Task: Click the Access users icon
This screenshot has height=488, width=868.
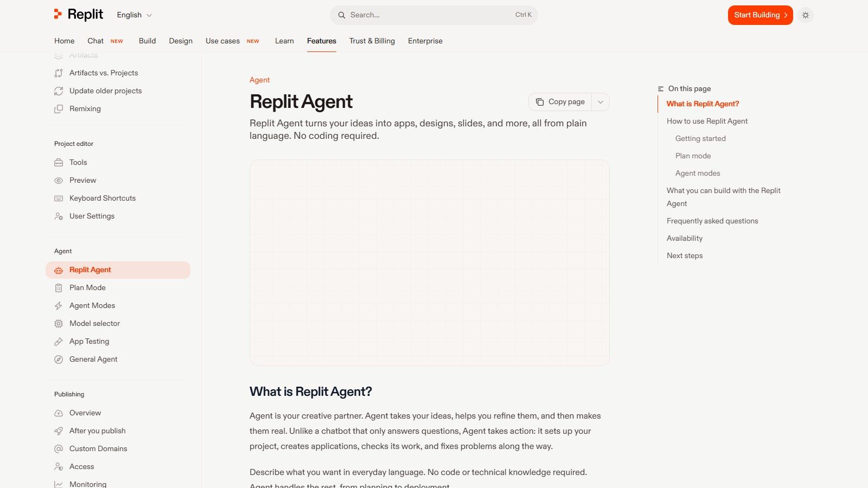Action: point(59,467)
